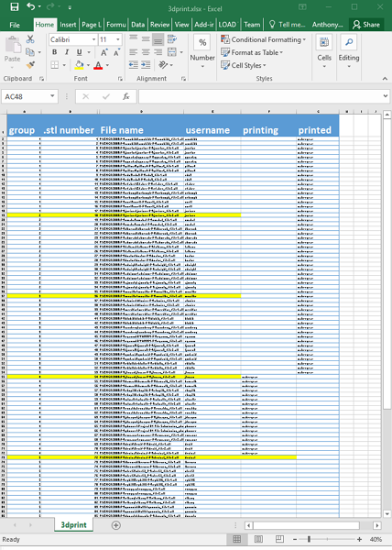Switch to Page Break Preview icon
Viewport: 392px width, 550px height.
click(279, 539)
